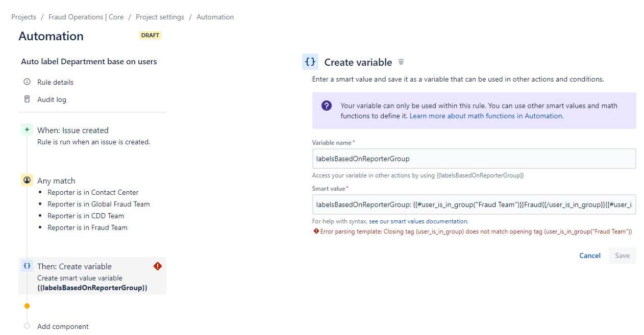This screenshot has height=335, width=644.
Task: Focus the Smart value field
Action: [x=474, y=204]
